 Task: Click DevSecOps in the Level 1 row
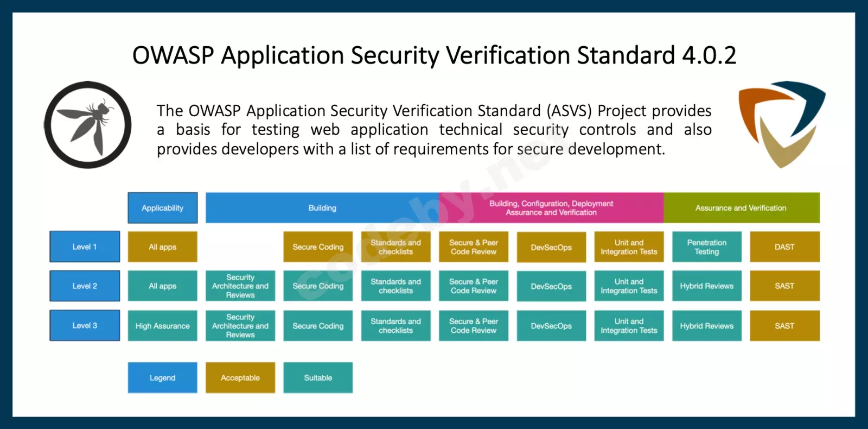point(551,247)
